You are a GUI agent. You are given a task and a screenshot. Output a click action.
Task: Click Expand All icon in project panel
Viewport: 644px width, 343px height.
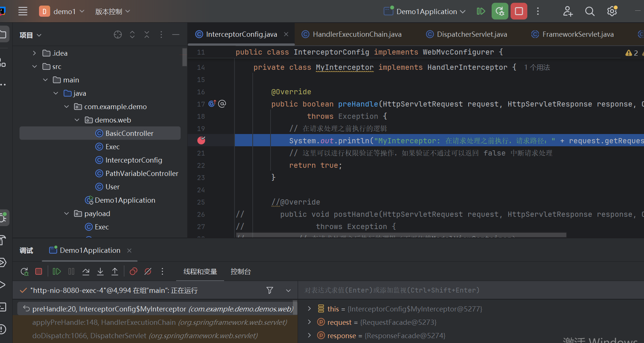click(132, 35)
